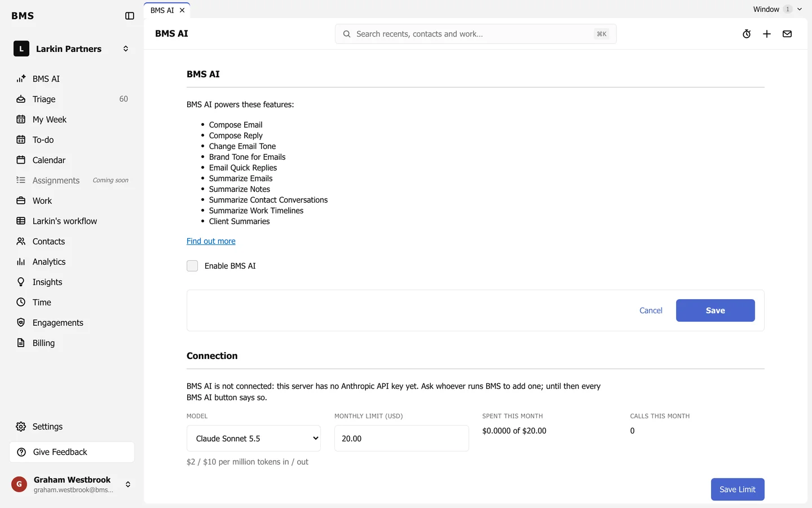Click the Coming soon label
The width and height of the screenshot is (812, 508).
pos(111,180)
